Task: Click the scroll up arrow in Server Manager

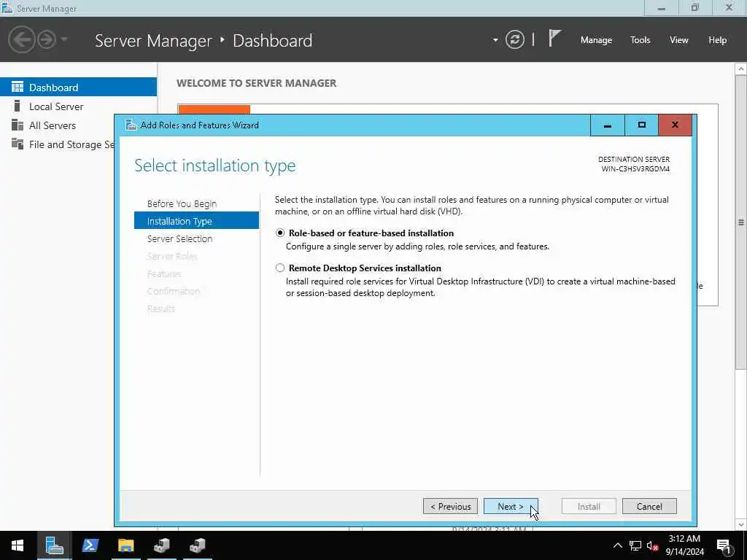Action: point(741,69)
